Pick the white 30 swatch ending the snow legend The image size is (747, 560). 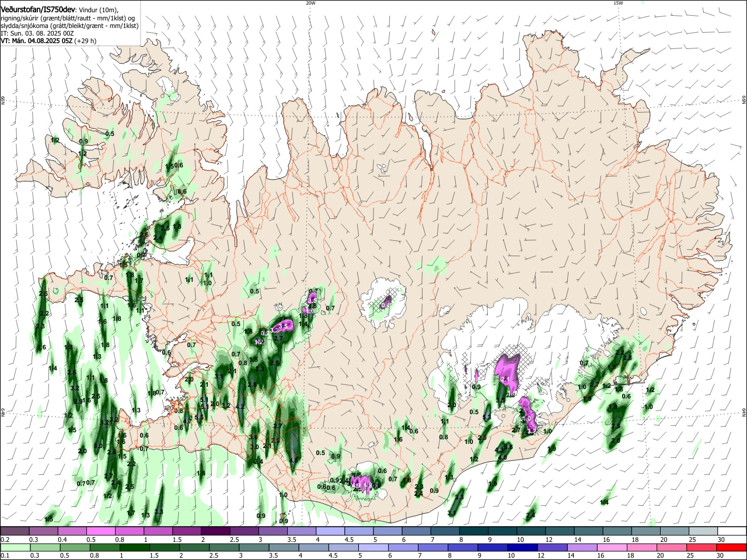pos(732,531)
